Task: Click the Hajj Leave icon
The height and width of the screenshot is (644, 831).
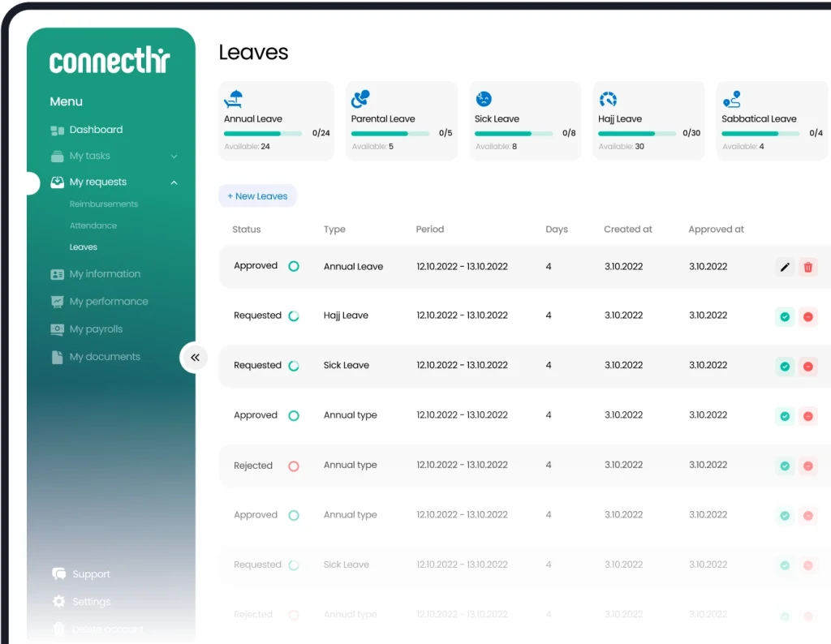Action: pos(608,99)
